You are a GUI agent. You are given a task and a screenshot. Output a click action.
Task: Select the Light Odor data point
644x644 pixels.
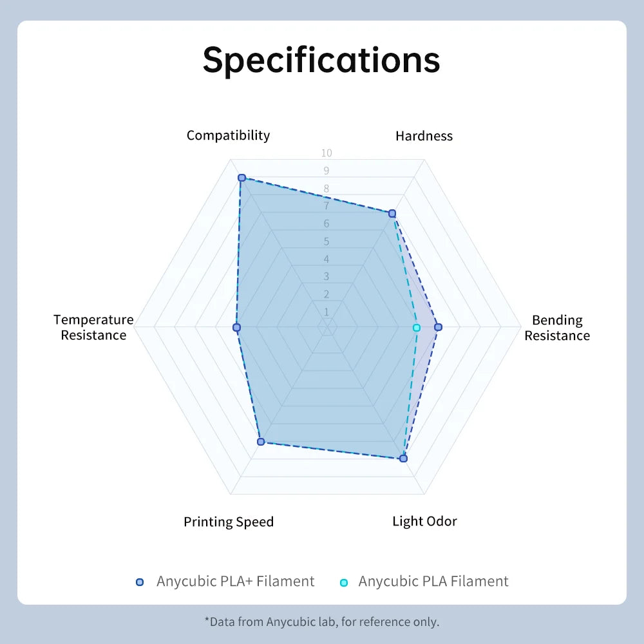(403, 459)
